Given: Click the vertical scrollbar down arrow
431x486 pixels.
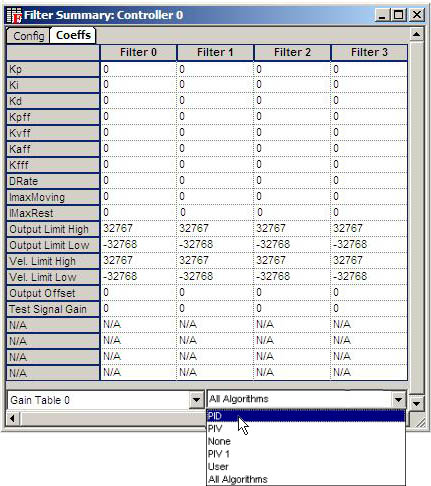Looking at the screenshot, I should [416, 403].
